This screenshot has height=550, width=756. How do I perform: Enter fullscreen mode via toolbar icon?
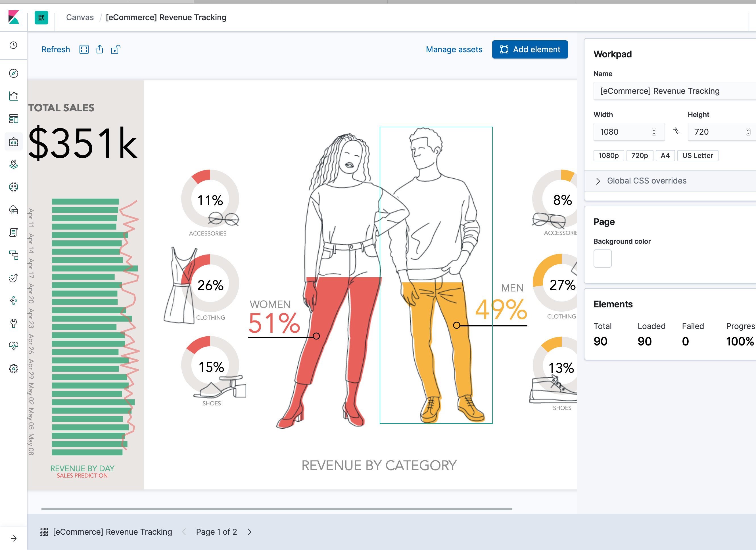coord(84,50)
